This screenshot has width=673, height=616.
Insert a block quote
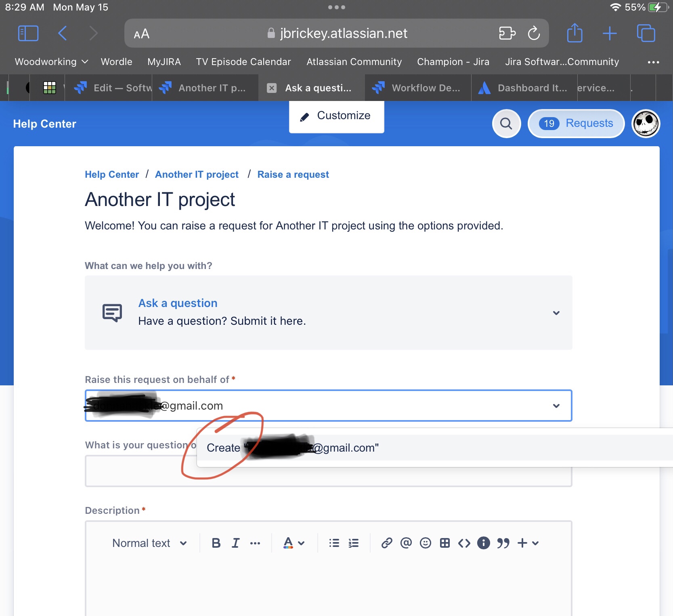point(503,543)
